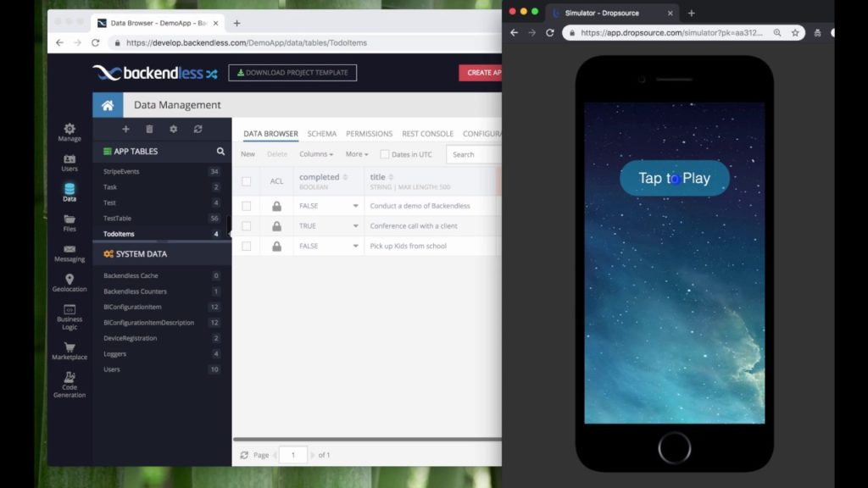This screenshot has height=488, width=868.
Task: Expand completed dropdown for Conference call row
Action: (355, 225)
